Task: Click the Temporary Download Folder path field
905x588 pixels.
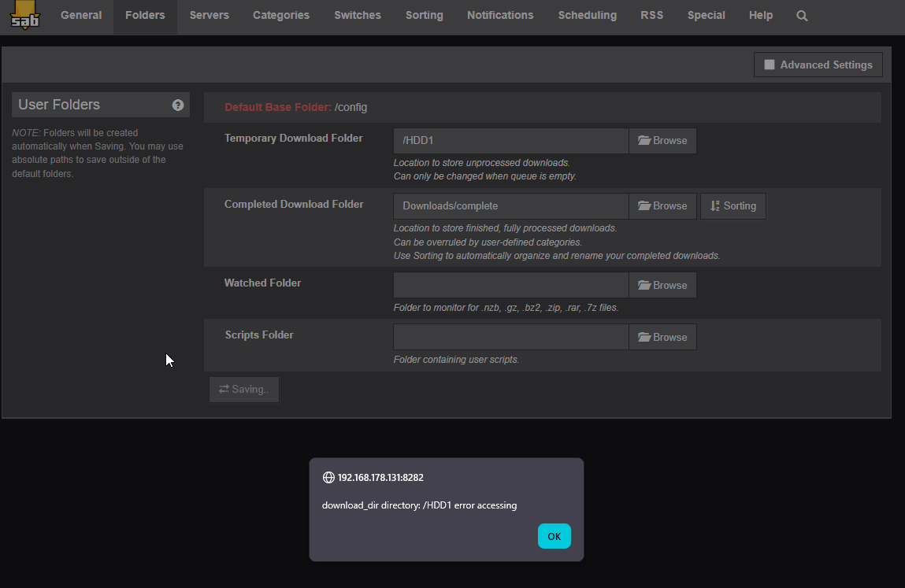Action: tap(510, 141)
